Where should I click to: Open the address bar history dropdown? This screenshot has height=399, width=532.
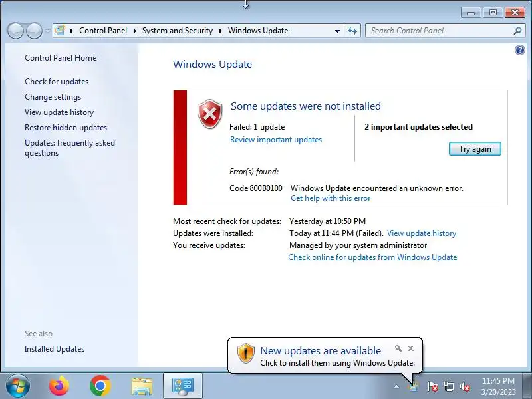pyautogui.click(x=337, y=31)
